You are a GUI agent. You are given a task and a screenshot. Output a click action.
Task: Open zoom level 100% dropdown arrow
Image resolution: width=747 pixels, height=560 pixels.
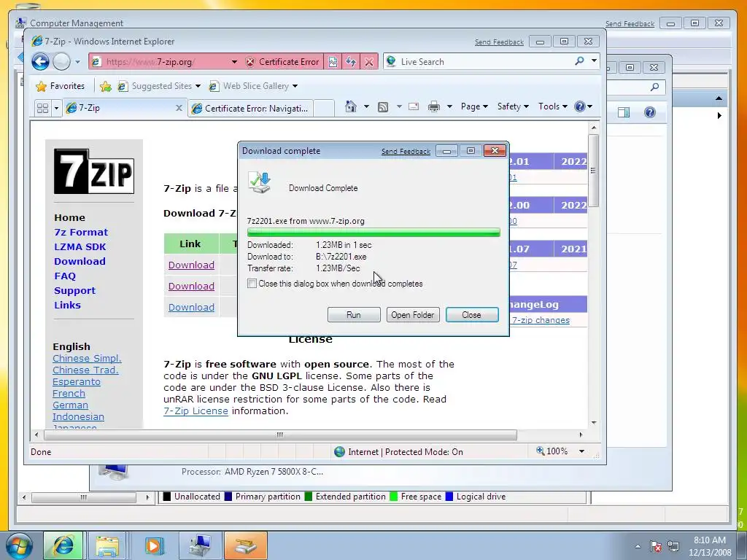pos(581,451)
